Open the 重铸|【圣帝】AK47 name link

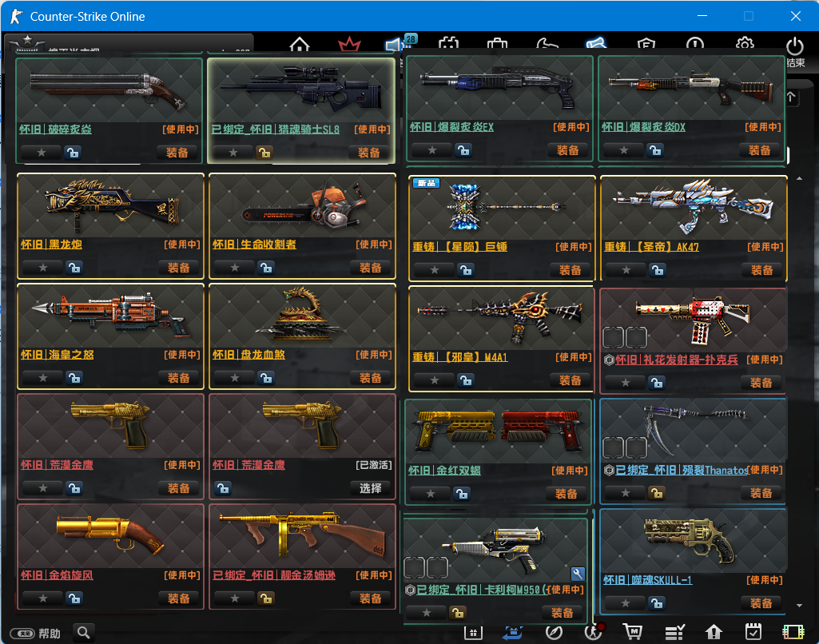[x=651, y=247]
